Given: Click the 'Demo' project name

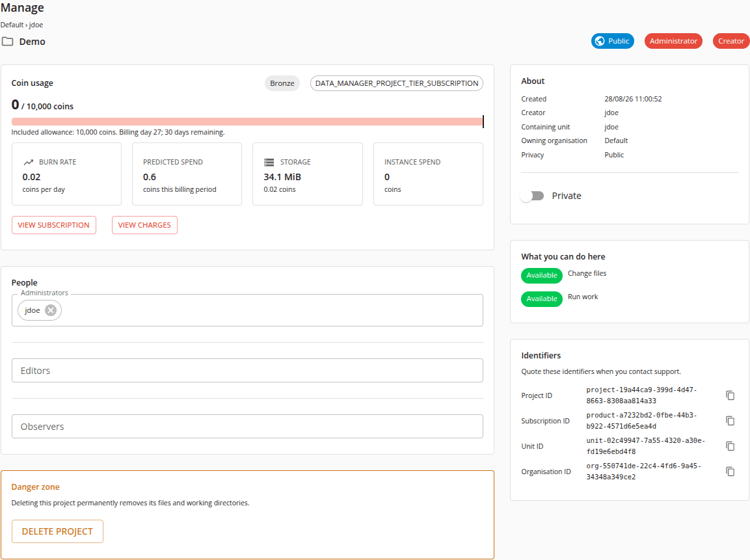Looking at the screenshot, I should (32, 42).
